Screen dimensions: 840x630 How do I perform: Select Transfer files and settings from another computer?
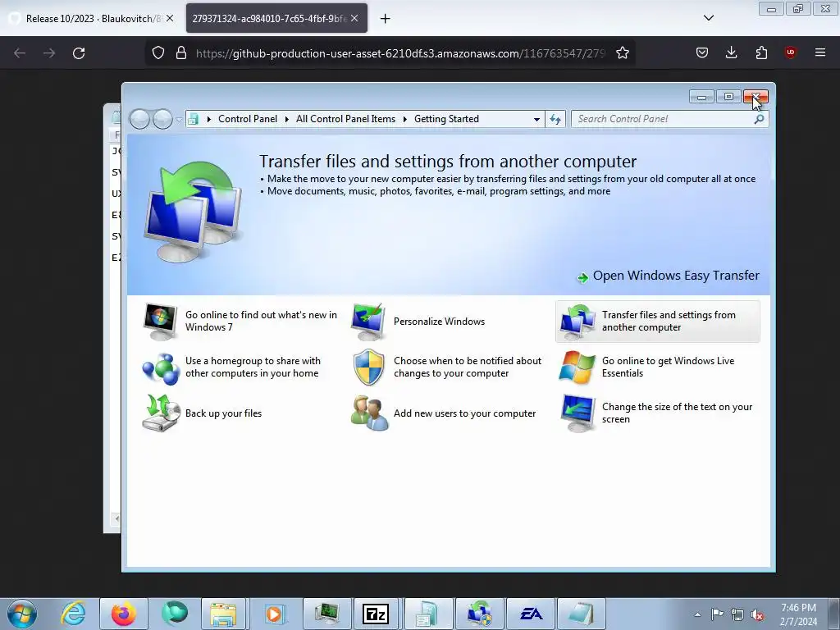pyautogui.click(x=658, y=322)
